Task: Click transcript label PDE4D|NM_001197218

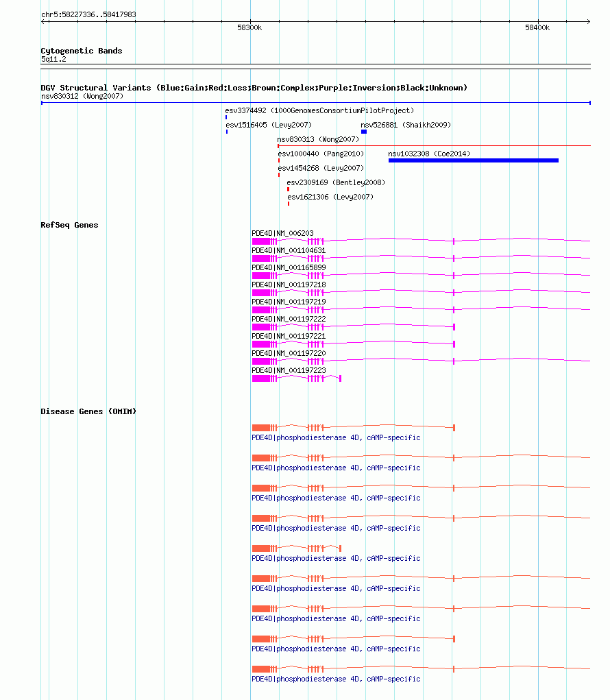Action: (x=289, y=285)
